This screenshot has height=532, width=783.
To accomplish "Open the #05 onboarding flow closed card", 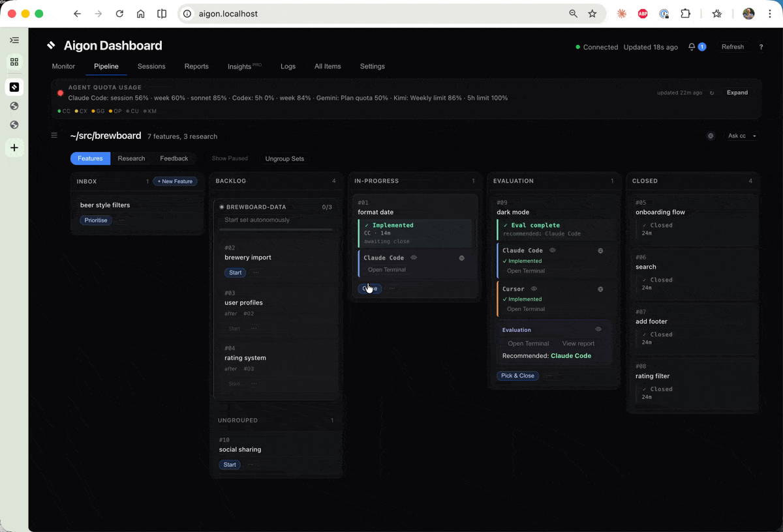I will (x=693, y=218).
